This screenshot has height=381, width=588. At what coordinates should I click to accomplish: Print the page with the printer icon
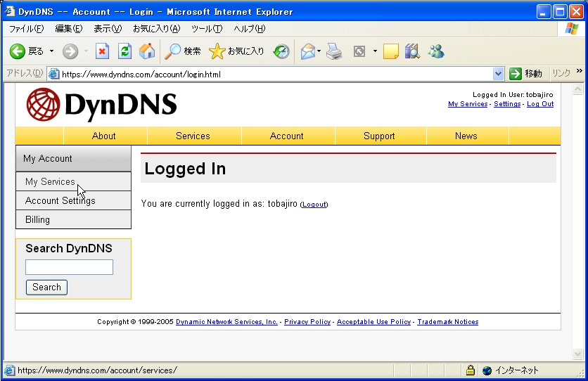point(334,51)
